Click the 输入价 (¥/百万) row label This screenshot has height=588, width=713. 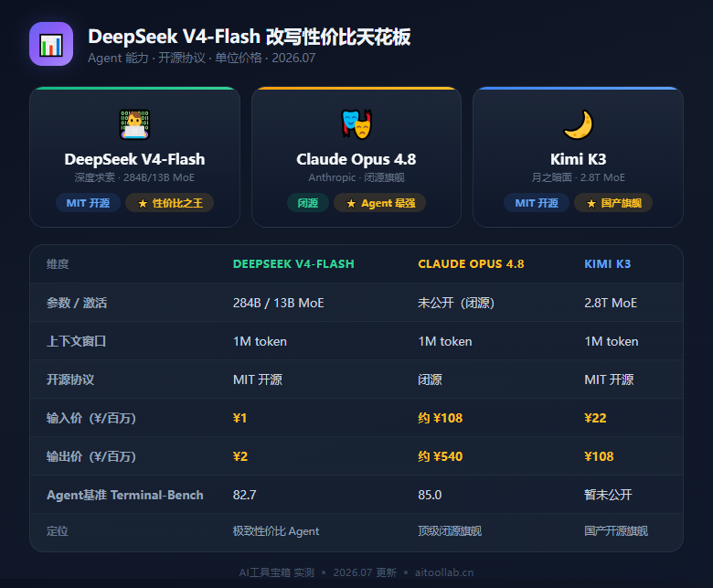[91, 418]
